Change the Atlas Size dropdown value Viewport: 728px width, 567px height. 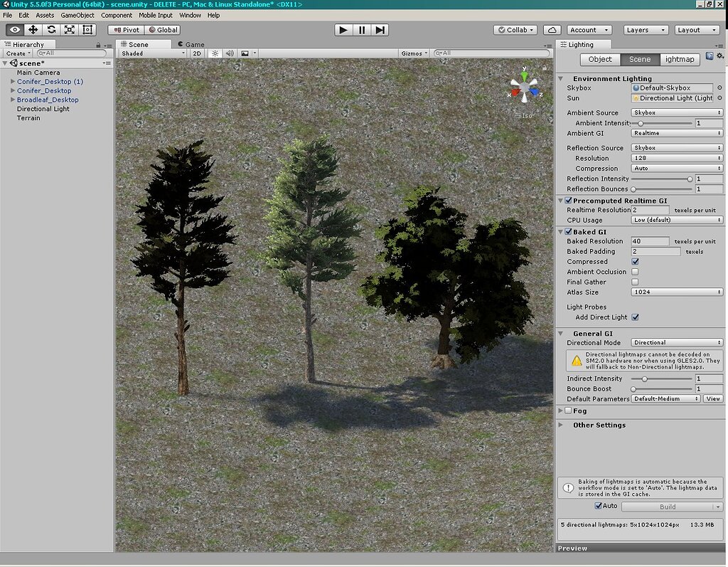[675, 292]
